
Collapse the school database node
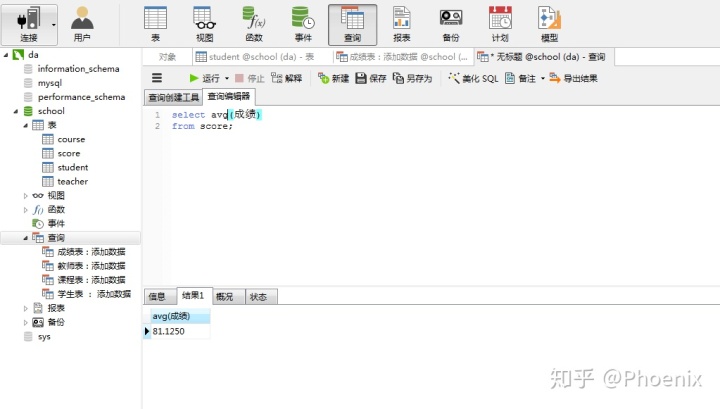click(16, 111)
